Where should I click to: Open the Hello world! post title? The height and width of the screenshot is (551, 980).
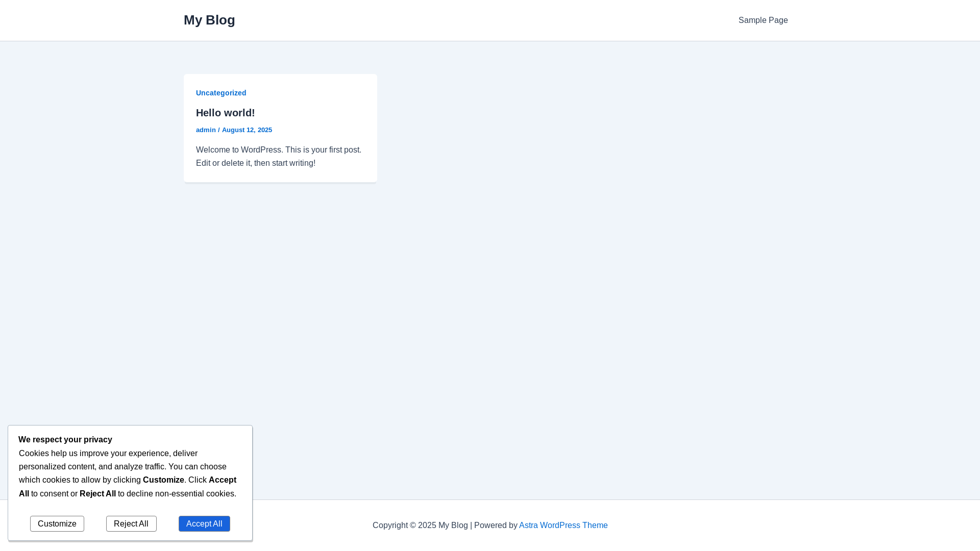pos(225,113)
